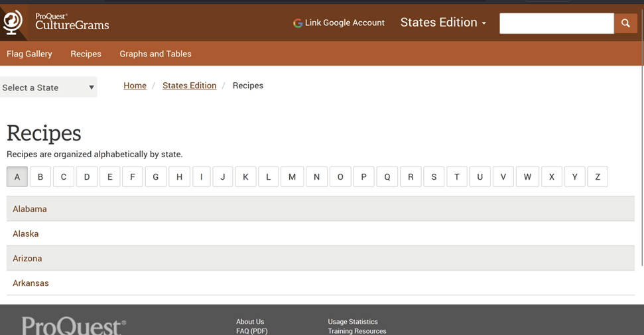The width and height of the screenshot is (644, 335).
Task: Filter recipes by letter M
Action: point(292,177)
